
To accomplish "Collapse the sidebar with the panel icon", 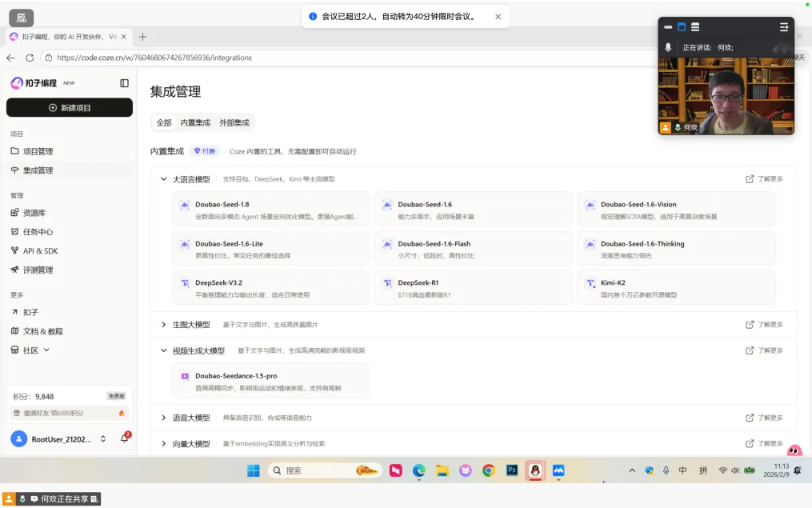I will tap(124, 83).
